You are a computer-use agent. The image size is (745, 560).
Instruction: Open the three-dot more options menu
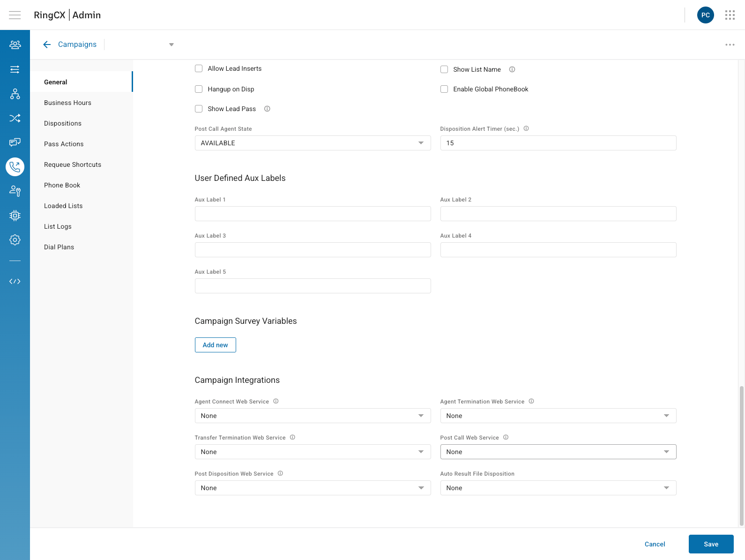(730, 45)
